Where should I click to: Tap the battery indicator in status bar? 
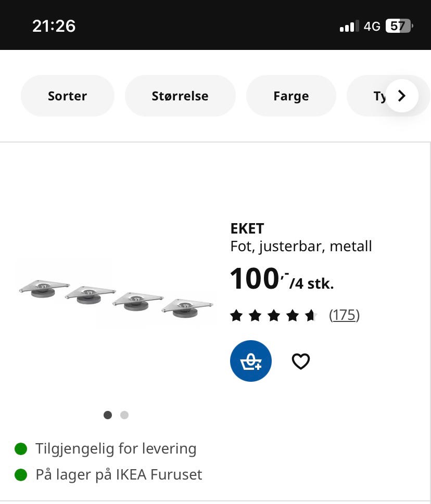point(398,26)
